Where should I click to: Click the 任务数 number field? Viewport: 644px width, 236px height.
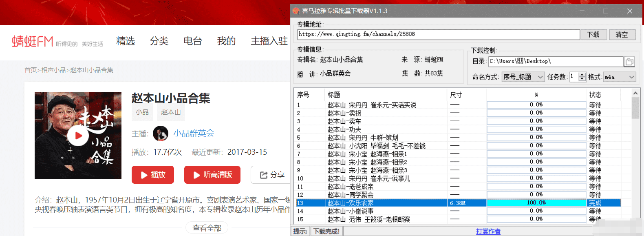point(574,77)
